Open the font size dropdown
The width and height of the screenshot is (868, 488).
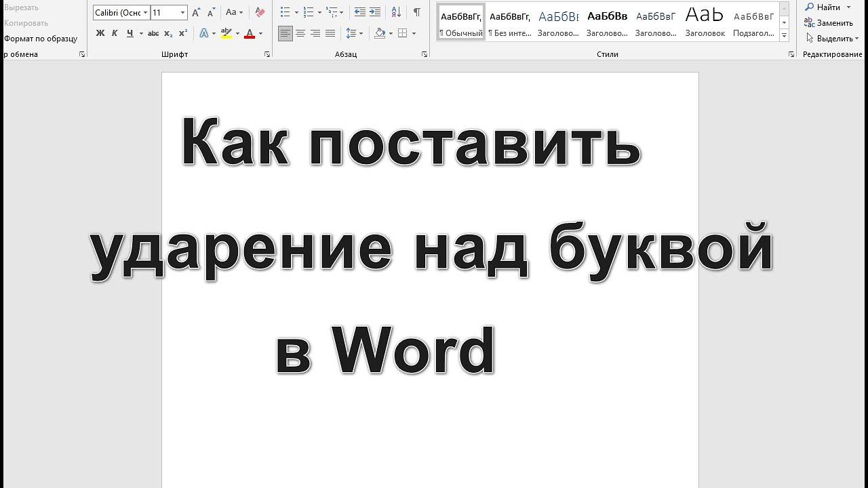[x=182, y=12]
